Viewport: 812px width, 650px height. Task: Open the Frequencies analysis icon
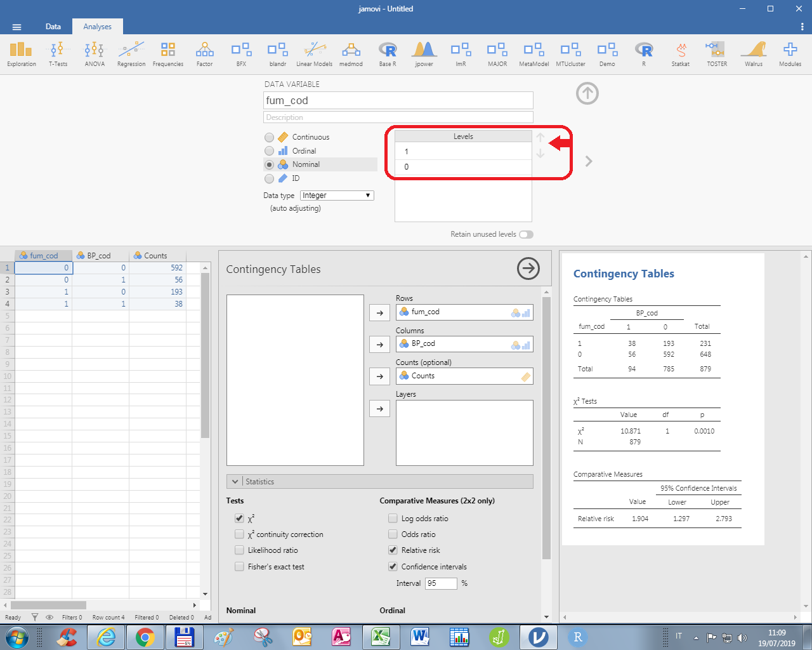[168, 53]
